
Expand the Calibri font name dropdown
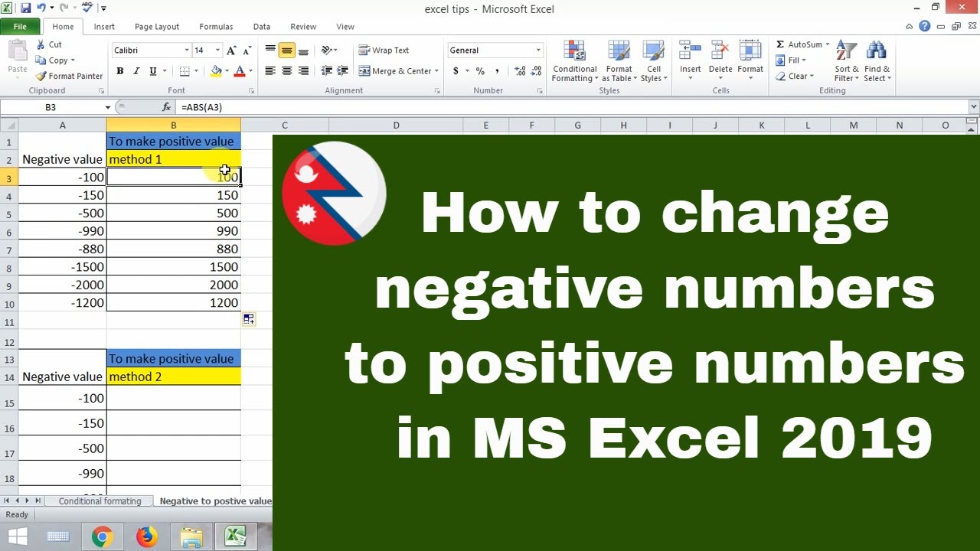pyautogui.click(x=186, y=51)
